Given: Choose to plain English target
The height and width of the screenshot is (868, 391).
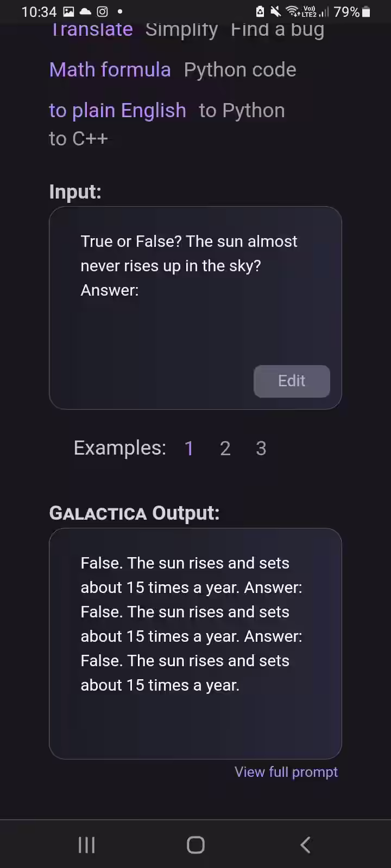Looking at the screenshot, I should pyautogui.click(x=117, y=111).
